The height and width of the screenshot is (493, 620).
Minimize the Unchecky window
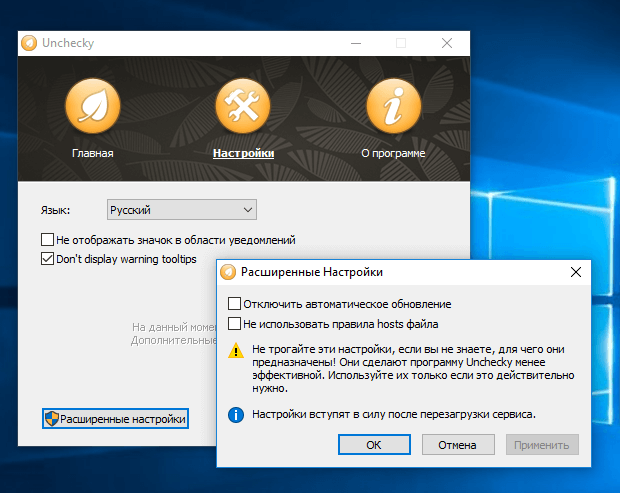tap(356, 43)
